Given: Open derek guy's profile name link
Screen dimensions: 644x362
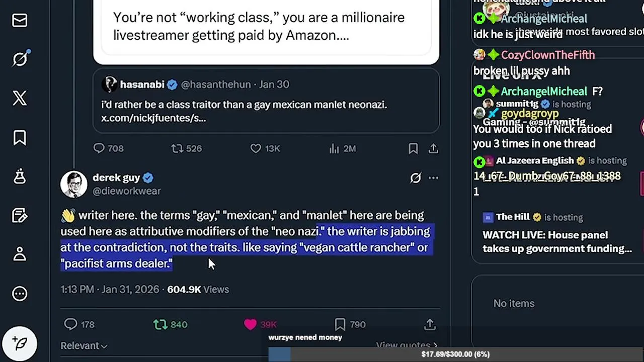Looking at the screenshot, I should pos(116,177).
